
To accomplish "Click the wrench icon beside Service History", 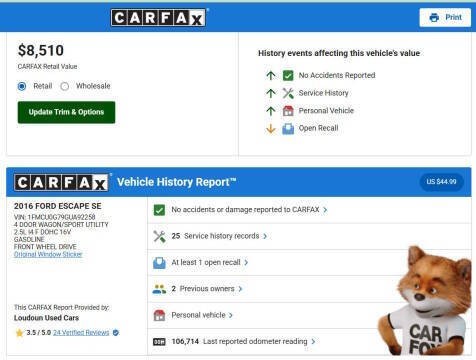I will 288,93.
